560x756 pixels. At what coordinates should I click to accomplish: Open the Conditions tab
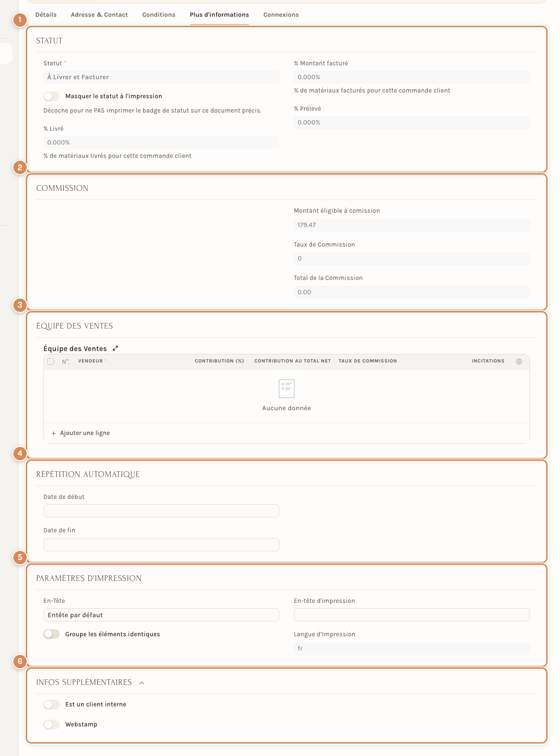(x=159, y=15)
